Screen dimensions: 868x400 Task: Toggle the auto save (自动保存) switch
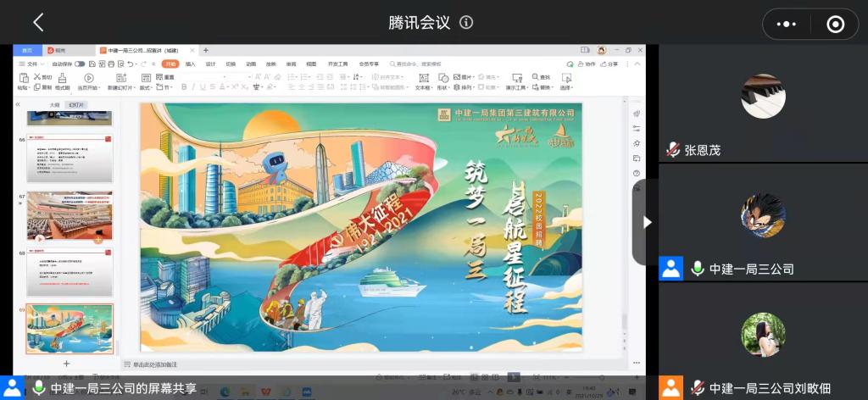point(80,64)
